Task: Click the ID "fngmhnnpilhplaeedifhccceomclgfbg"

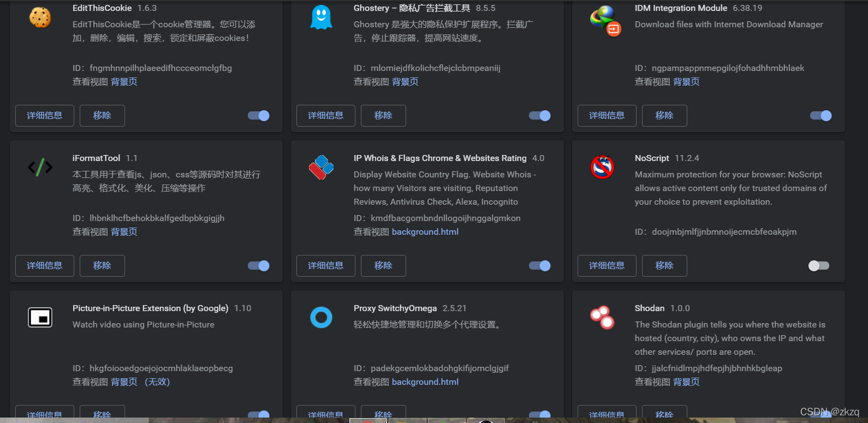Action: click(161, 68)
